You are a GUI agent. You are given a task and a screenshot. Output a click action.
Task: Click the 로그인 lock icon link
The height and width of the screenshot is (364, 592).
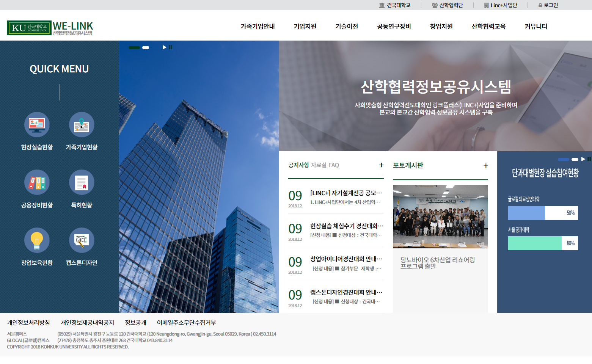click(548, 5)
